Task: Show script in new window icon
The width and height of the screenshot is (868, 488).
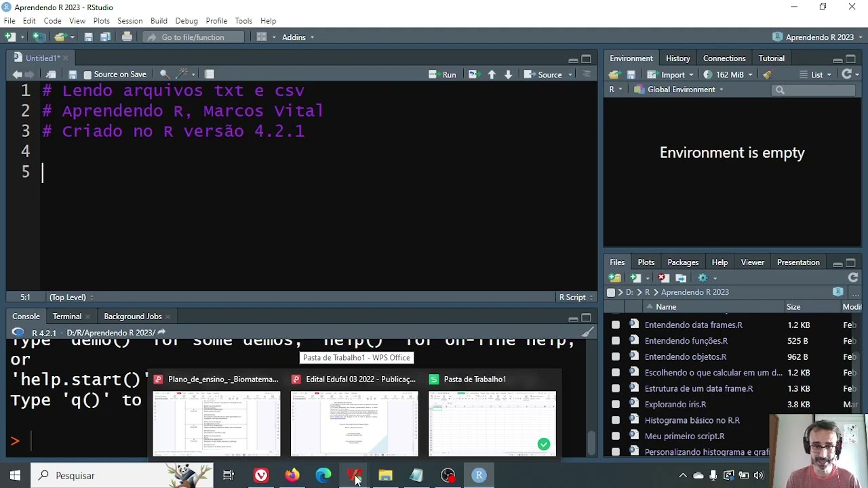Action: tap(51, 75)
